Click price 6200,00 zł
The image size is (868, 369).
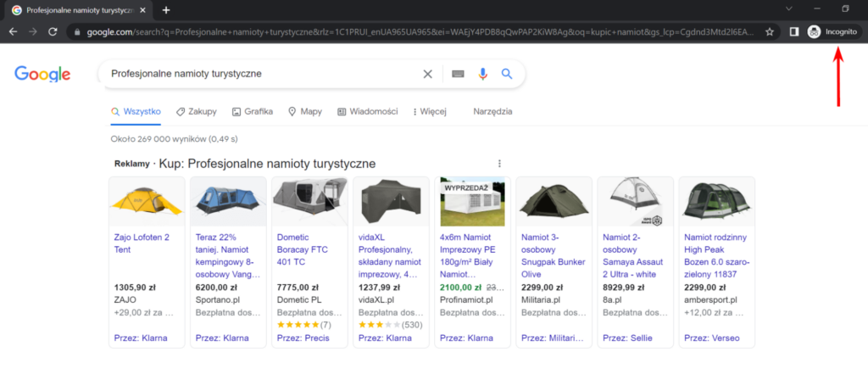pos(216,288)
